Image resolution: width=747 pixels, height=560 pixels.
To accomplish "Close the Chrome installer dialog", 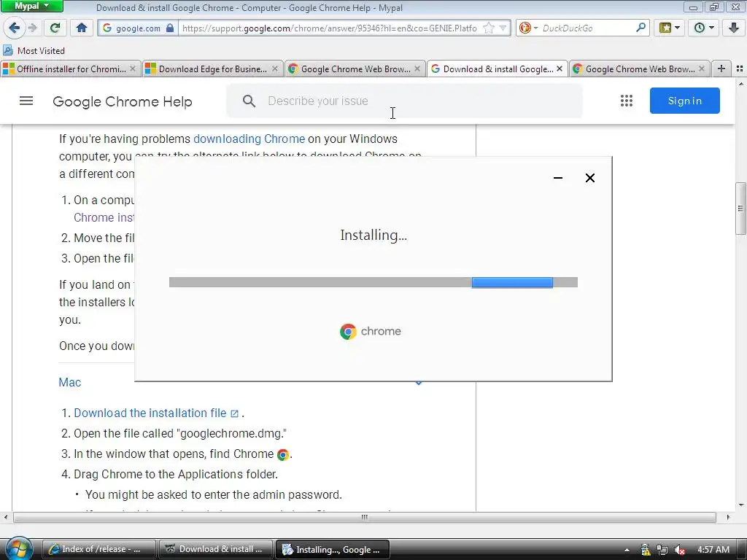I will click(x=589, y=178).
